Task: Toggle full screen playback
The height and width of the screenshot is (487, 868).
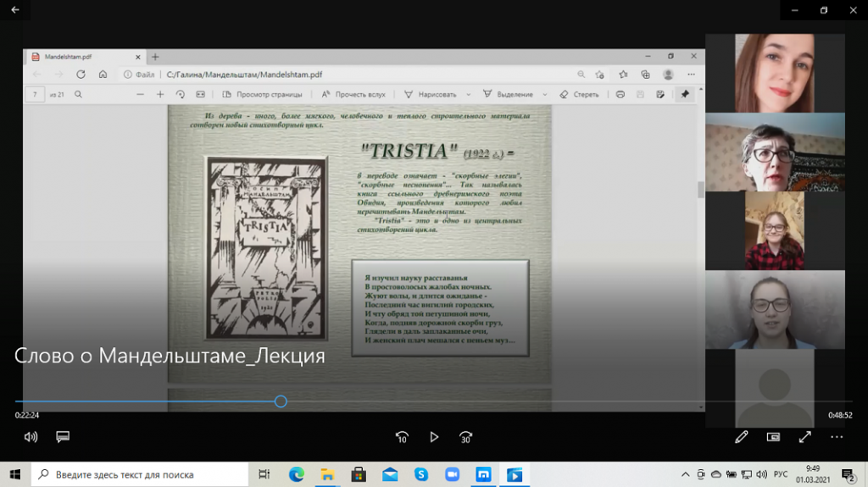Action: pyautogui.click(x=805, y=437)
